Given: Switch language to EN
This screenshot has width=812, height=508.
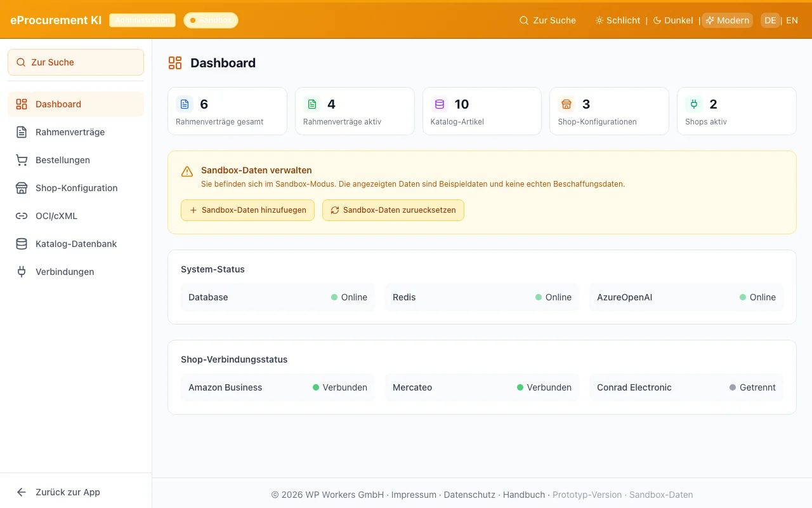Looking at the screenshot, I should 792,20.
